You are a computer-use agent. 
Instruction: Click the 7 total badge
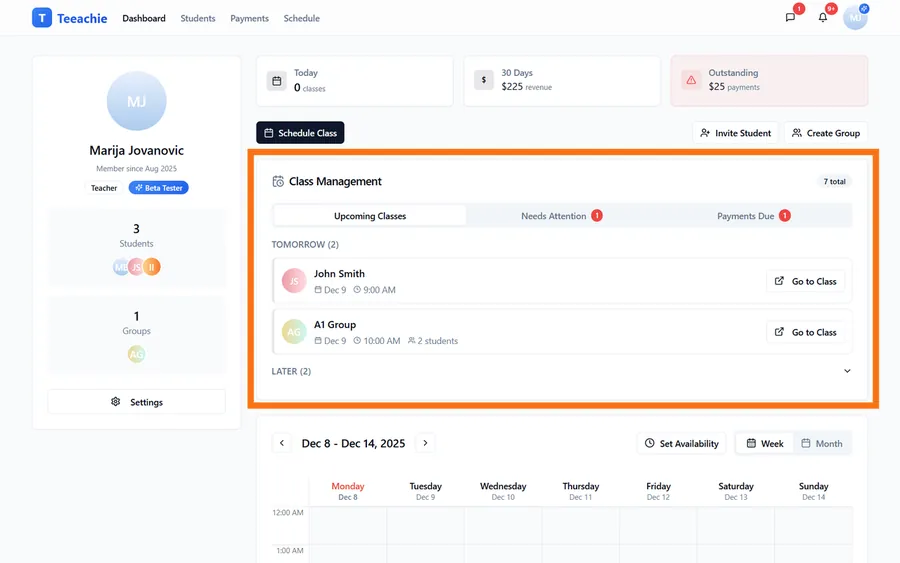[835, 181]
